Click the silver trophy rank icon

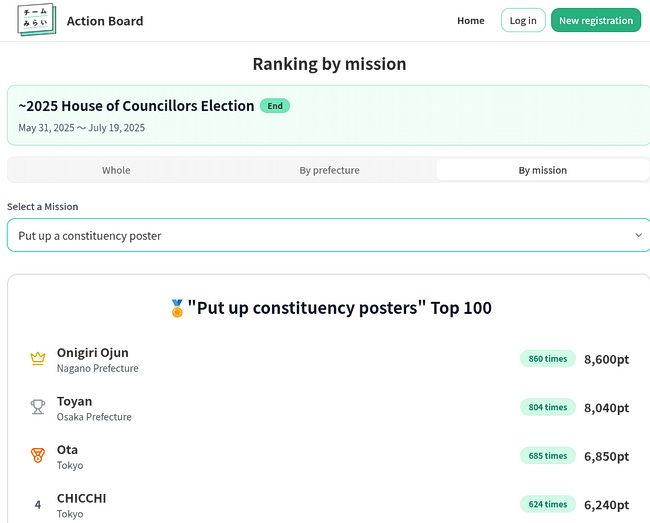click(38, 407)
